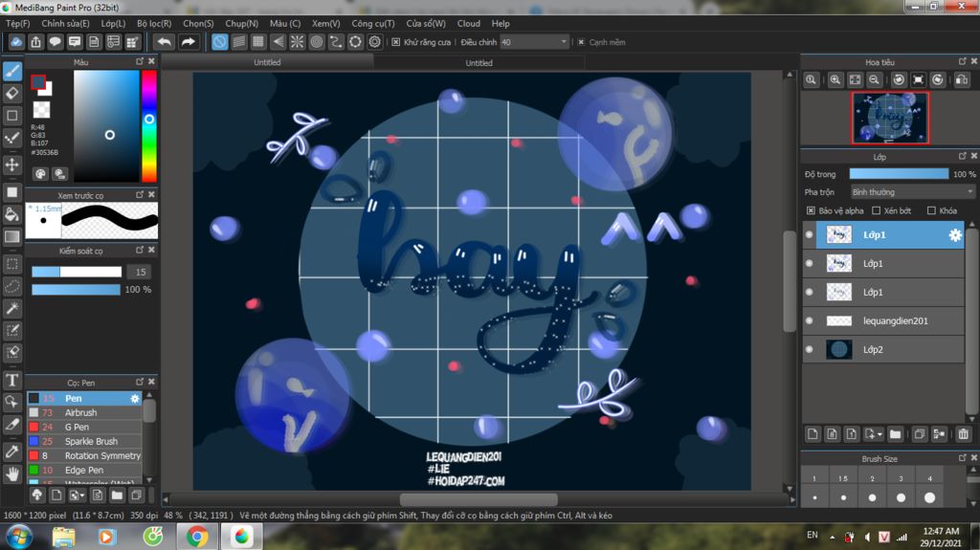Select the Gradient tool
The width and height of the screenshot is (980, 550).
[12, 237]
